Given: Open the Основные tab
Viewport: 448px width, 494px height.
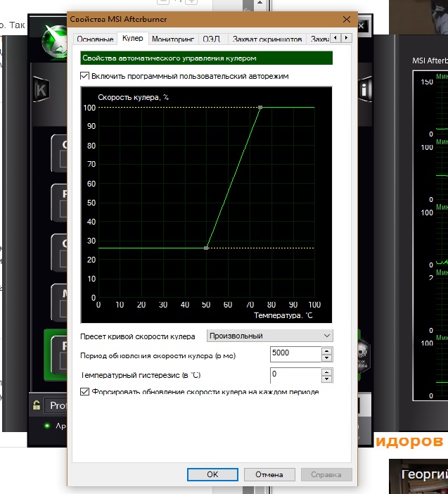Looking at the screenshot, I should pos(95,39).
